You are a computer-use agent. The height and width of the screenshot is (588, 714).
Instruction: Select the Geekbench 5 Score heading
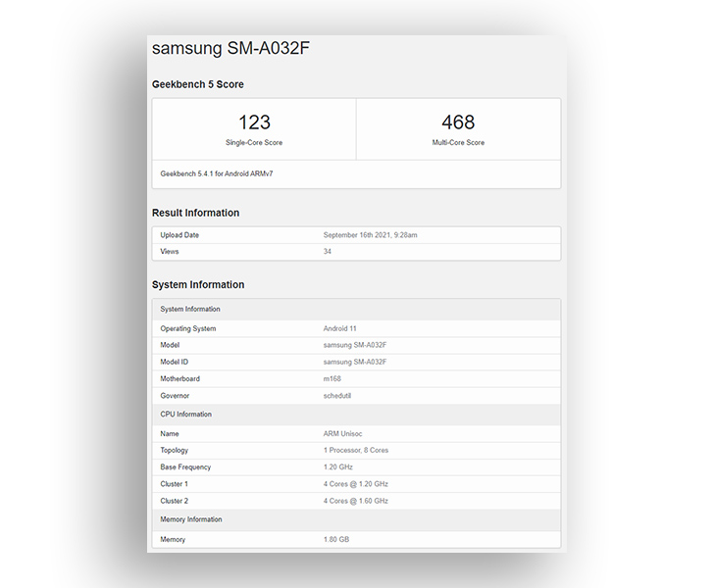[x=198, y=84]
